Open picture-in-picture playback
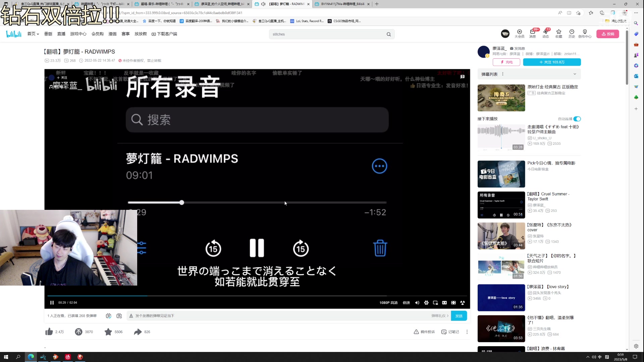The width and height of the screenshot is (644, 362). pyautogui.click(x=435, y=302)
